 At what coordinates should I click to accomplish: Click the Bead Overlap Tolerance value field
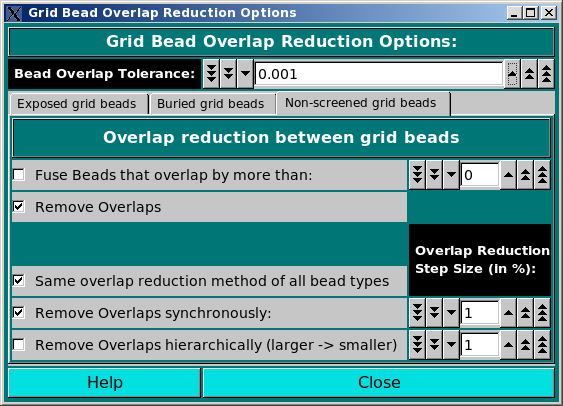point(378,74)
